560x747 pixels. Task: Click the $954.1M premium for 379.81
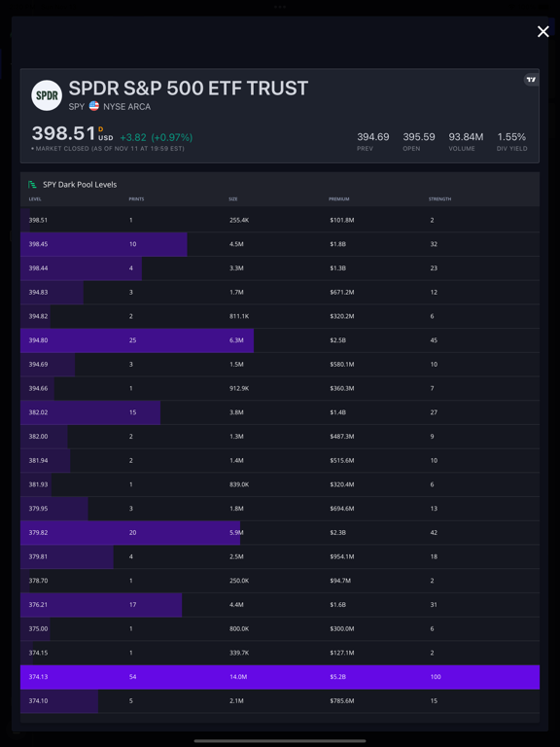342,556
